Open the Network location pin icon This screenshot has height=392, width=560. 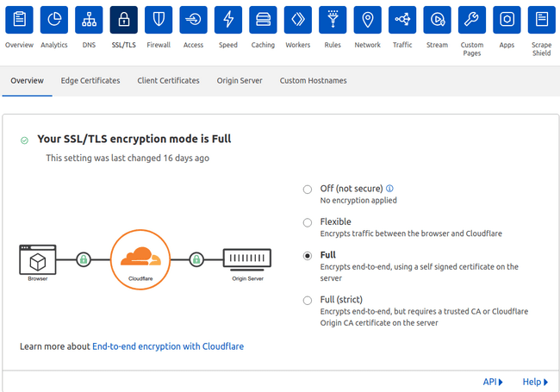pyautogui.click(x=368, y=20)
